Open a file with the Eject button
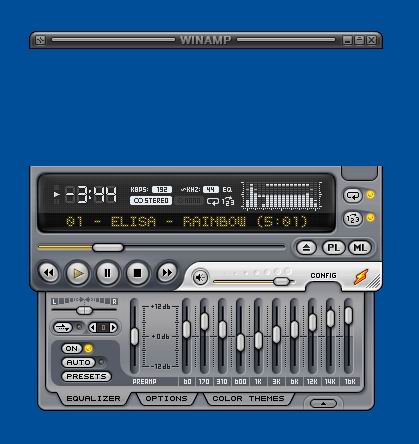The width and height of the screenshot is (419, 444). (x=306, y=248)
